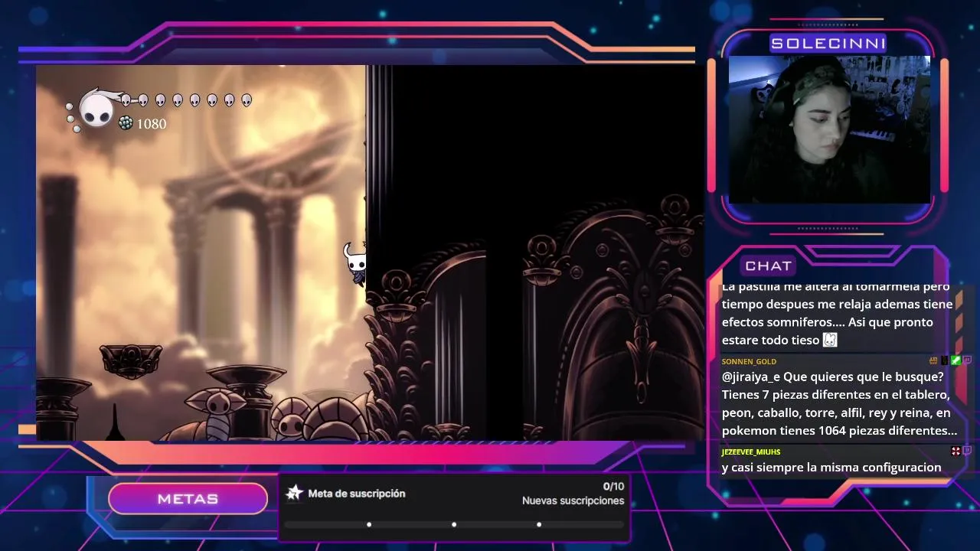Click the Twitch icon in JEZEEVEE_MIUHS's message
The image size is (980, 551).
[x=967, y=451]
